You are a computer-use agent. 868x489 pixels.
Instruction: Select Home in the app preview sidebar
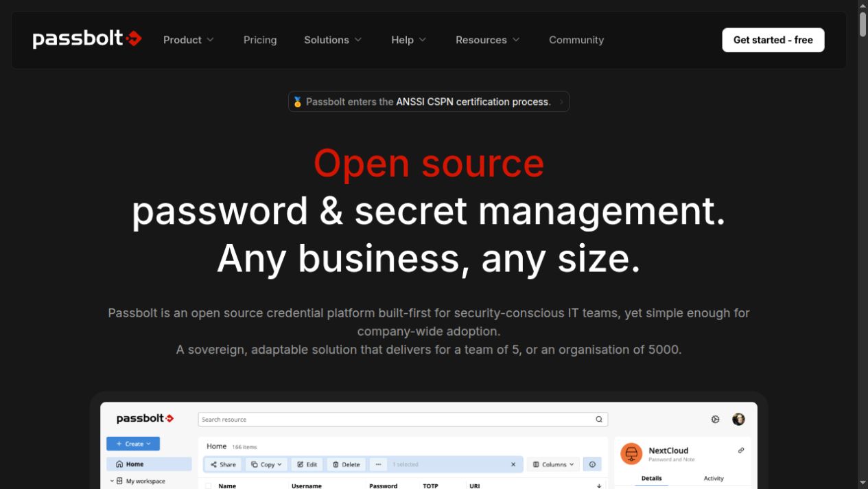pyautogui.click(x=149, y=464)
